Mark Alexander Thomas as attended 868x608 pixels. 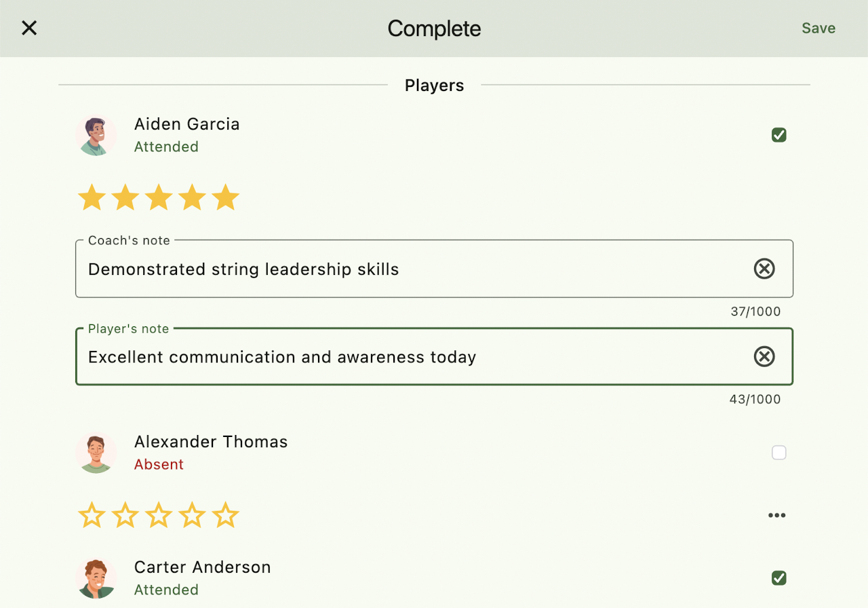click(779, 453)
